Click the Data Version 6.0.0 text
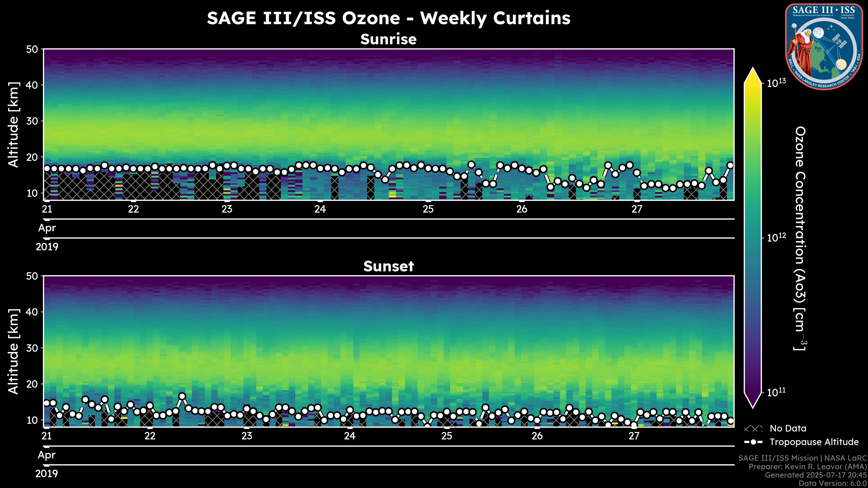The image size is (868, 488). click(833, 484)
